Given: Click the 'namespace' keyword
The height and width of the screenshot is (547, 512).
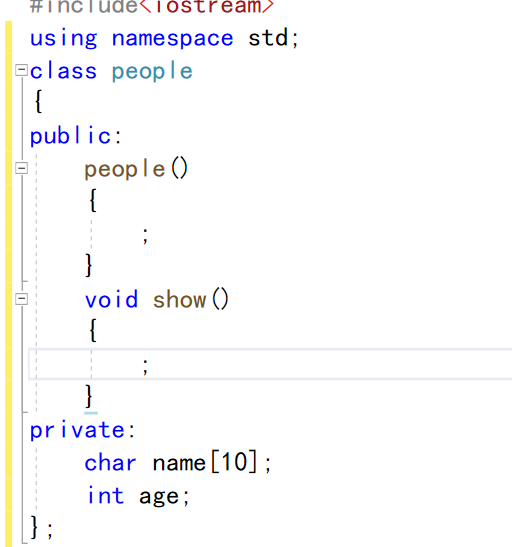Looking at the screenshot, I should [172, 39].
